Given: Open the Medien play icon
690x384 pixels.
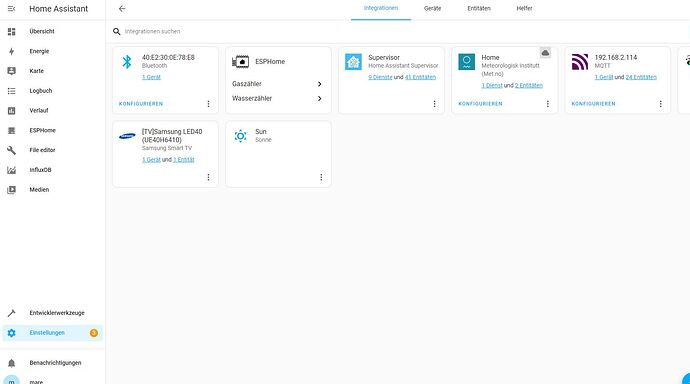Looking at the screenshot, I should tap(11, 190).
